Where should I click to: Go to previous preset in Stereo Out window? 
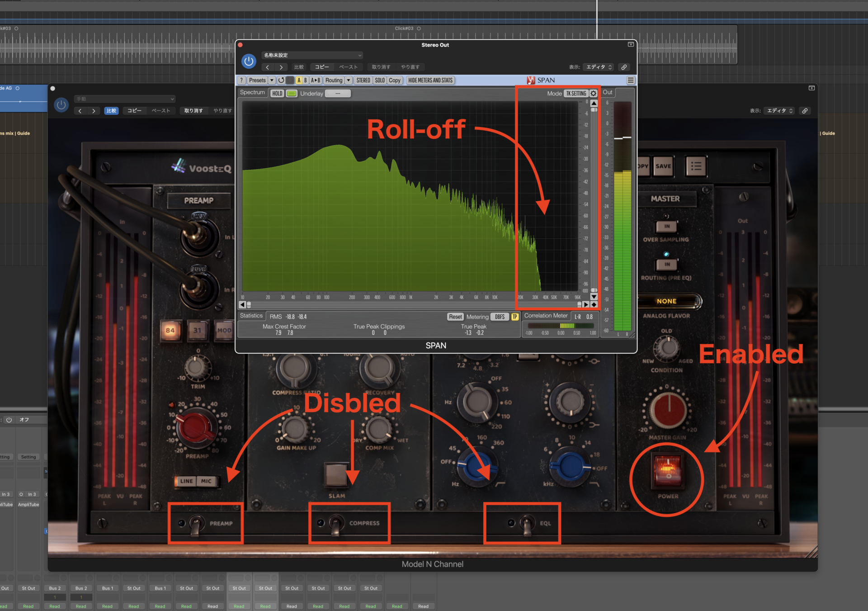[x=267, y=67]
